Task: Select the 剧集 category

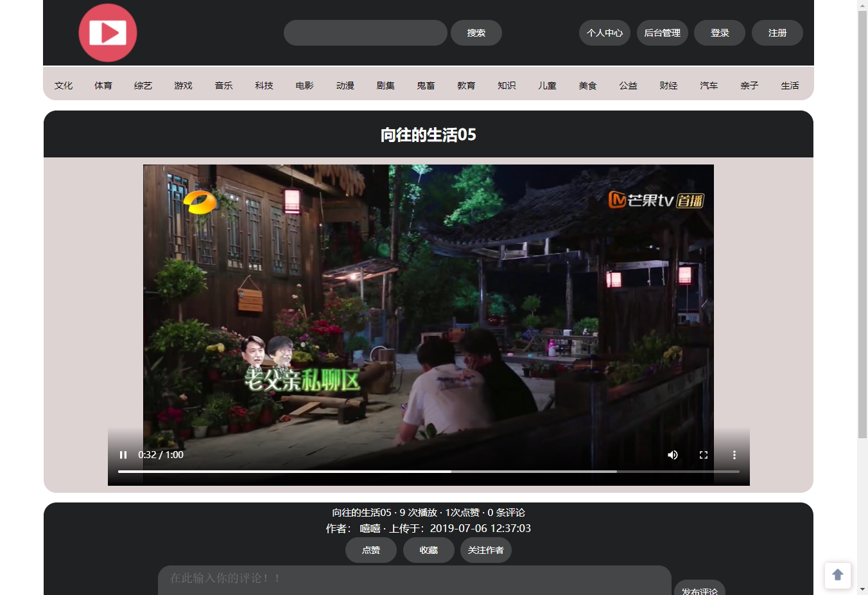Action: click(x=386, y=85)
